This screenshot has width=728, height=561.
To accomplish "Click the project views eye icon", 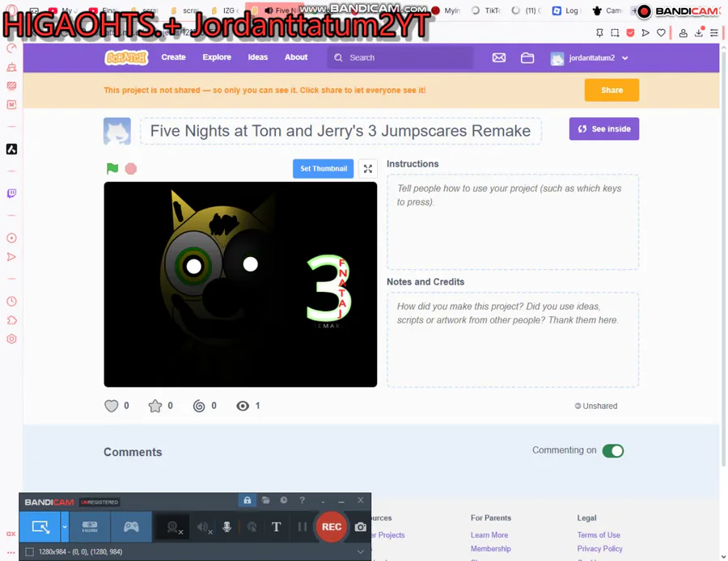I will click(243, 406).
